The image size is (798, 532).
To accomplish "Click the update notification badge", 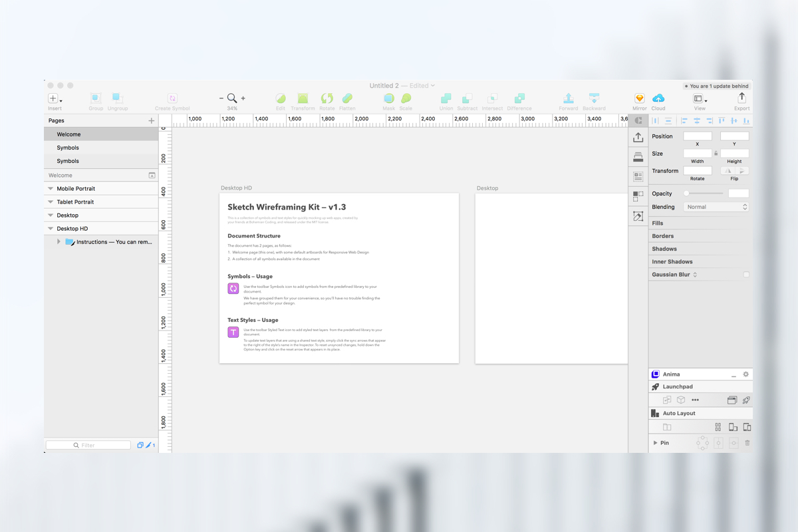I will (717, 86).
